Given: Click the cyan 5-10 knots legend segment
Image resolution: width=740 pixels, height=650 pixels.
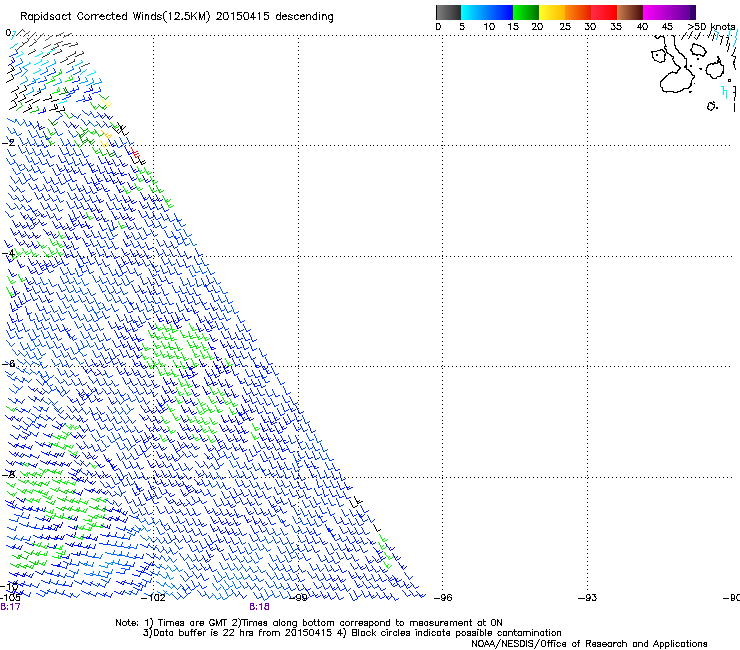Looking at the screenshot, I should pos(474,12).
